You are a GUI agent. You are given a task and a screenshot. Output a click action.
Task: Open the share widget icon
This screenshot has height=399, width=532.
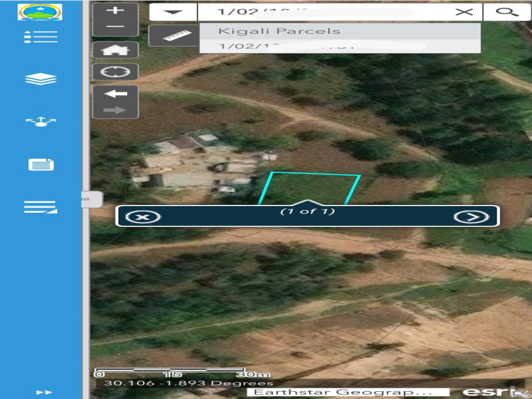click(41, 122)
